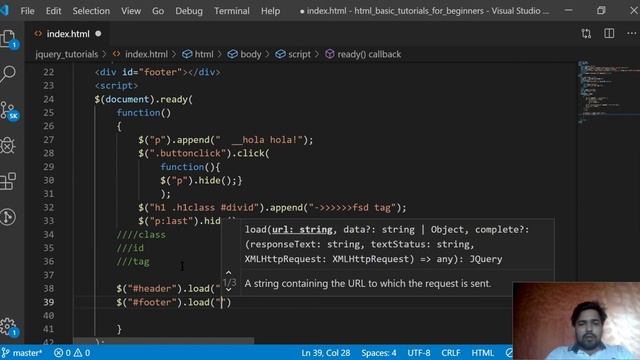Show next signature with down arrow
640x360 pixels.
pos(229,289)
